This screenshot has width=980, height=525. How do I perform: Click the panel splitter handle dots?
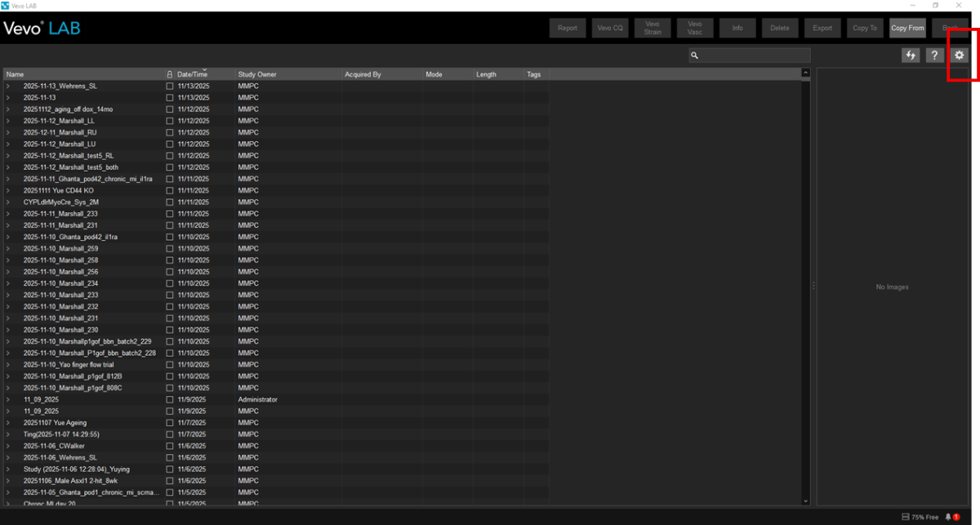(813, 286)
